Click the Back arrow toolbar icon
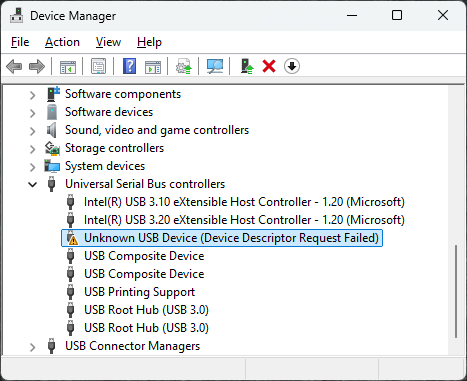This screenshot has height=381, width=467. tap(14, 66)
